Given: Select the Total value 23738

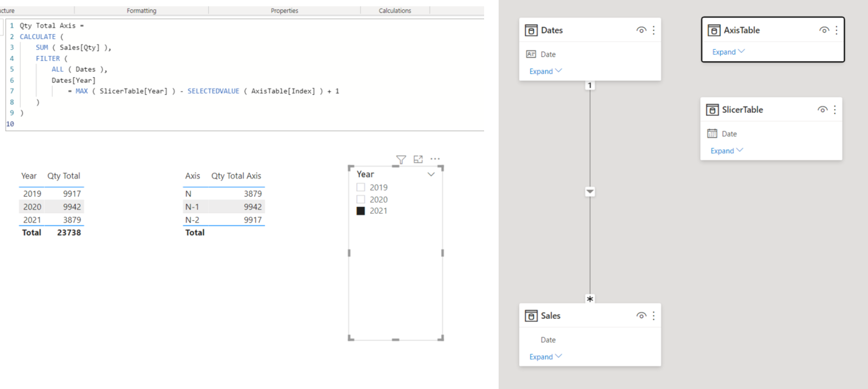Looking at the screenshot, I should (69, 233).
